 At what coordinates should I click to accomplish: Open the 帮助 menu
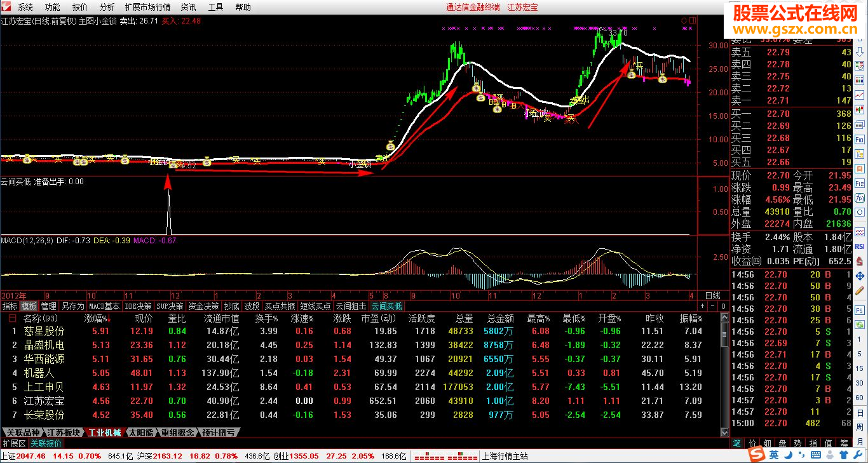tap(243, 7)
